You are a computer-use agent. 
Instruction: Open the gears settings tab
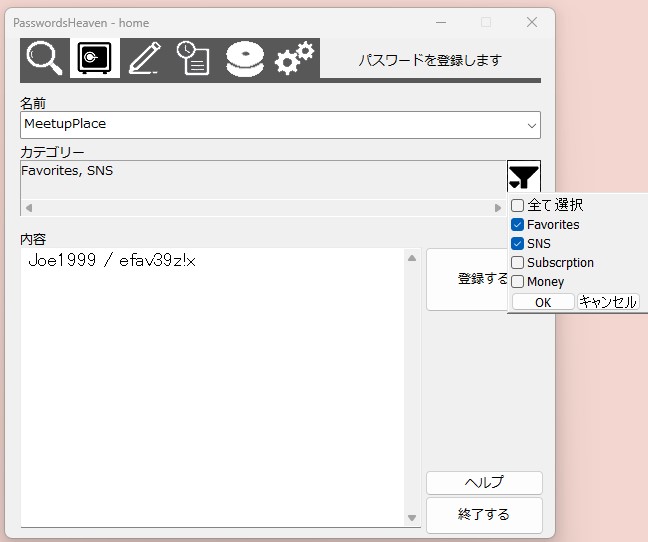click(294, 58)
